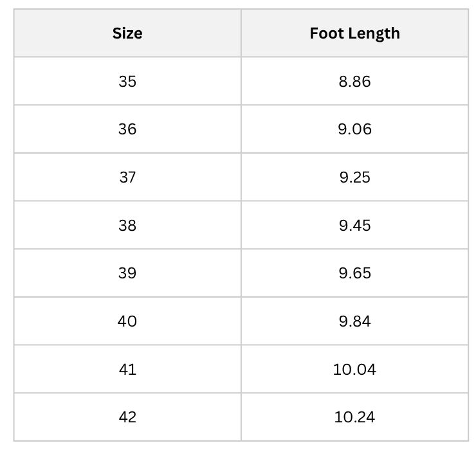The height and width of the screenshot is (450, 476).
Task: Click the Size column header
Action: pos(127,33)
